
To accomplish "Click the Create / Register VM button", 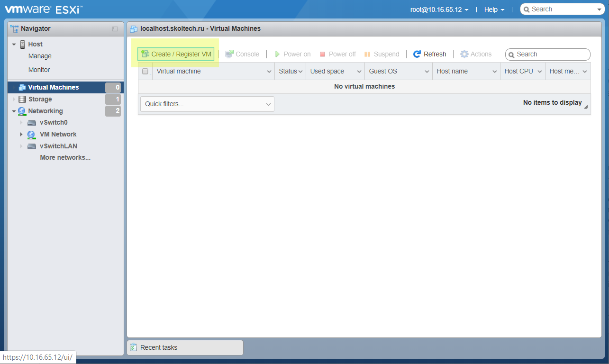I will [x=176, y=54].
